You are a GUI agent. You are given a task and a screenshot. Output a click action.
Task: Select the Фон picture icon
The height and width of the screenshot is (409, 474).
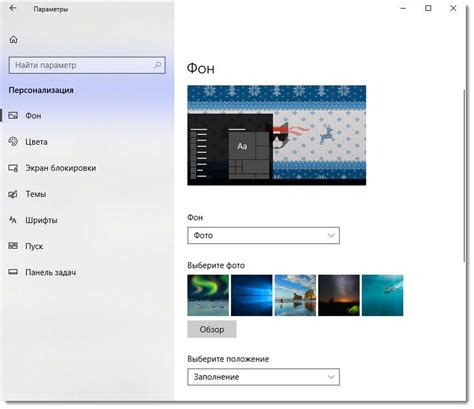coord(13,116)
